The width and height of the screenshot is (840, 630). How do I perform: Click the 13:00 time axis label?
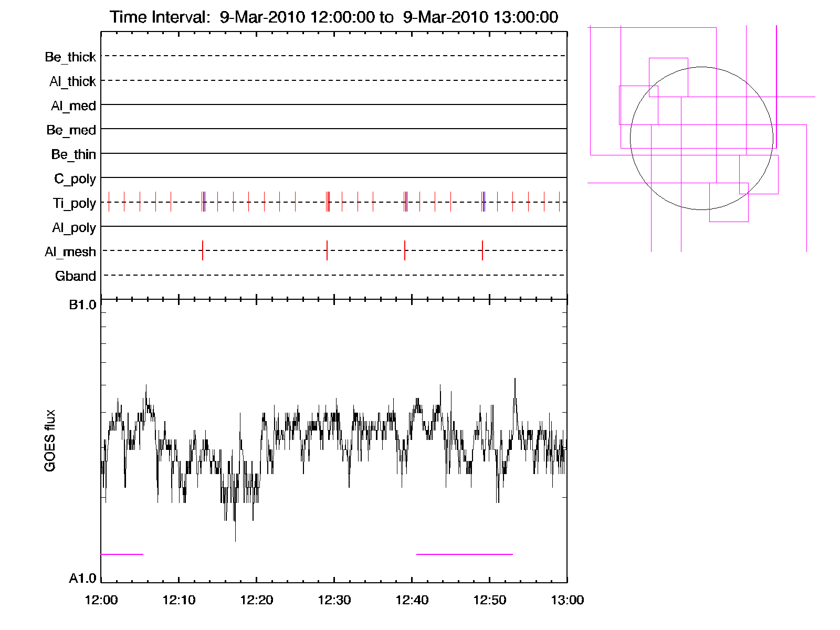[567, 600]
